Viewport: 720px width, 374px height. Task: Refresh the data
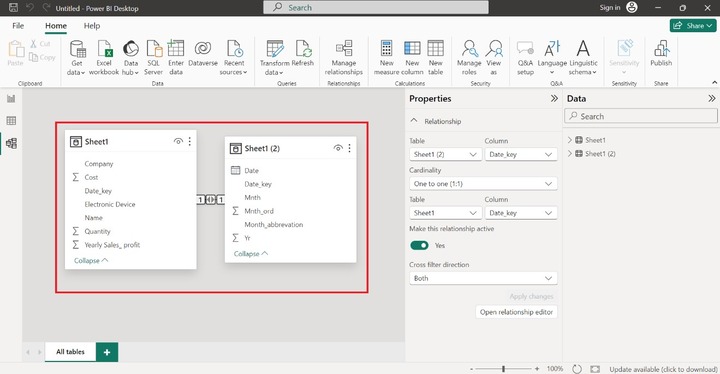point(303,54)
